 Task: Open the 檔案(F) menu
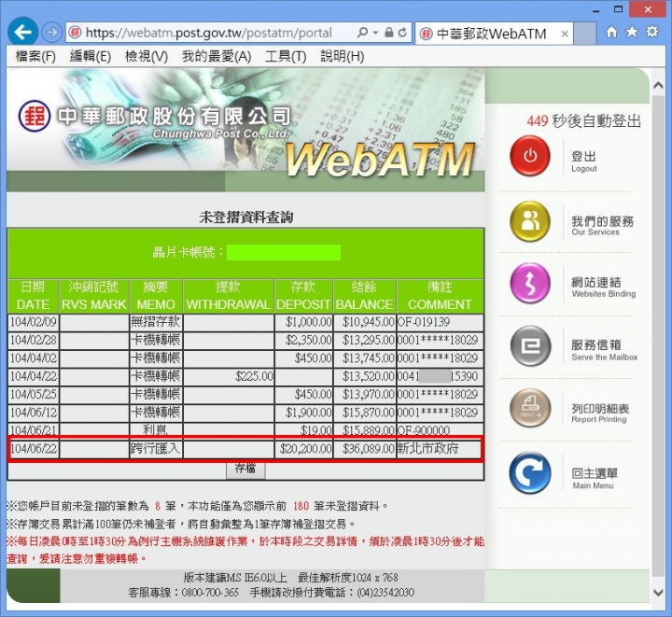pyautogui.click(x=35, y=56)
